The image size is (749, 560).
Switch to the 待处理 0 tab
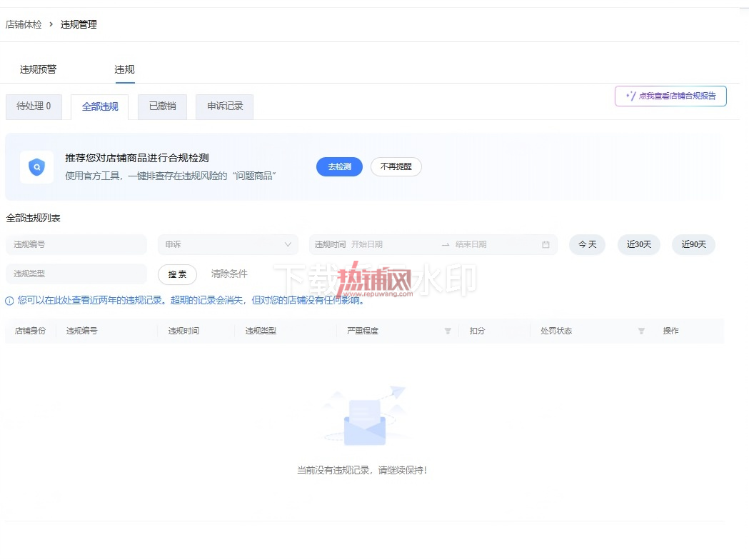(34, 106)
